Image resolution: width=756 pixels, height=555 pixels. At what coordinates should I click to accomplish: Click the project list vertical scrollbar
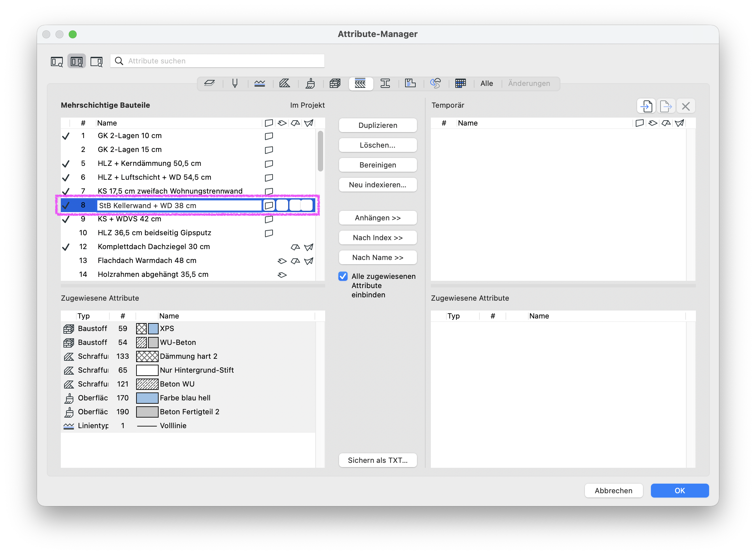(x=320, y=151)
